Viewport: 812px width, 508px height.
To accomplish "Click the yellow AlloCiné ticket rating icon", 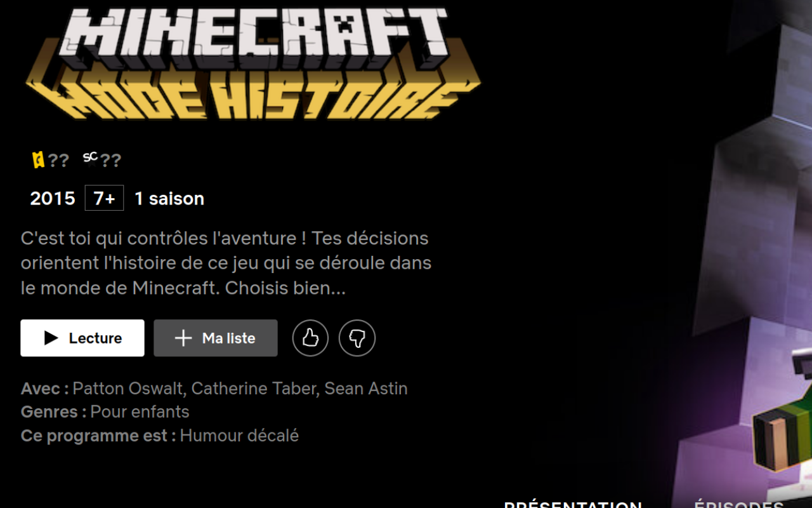I will [x=39, y=160].
